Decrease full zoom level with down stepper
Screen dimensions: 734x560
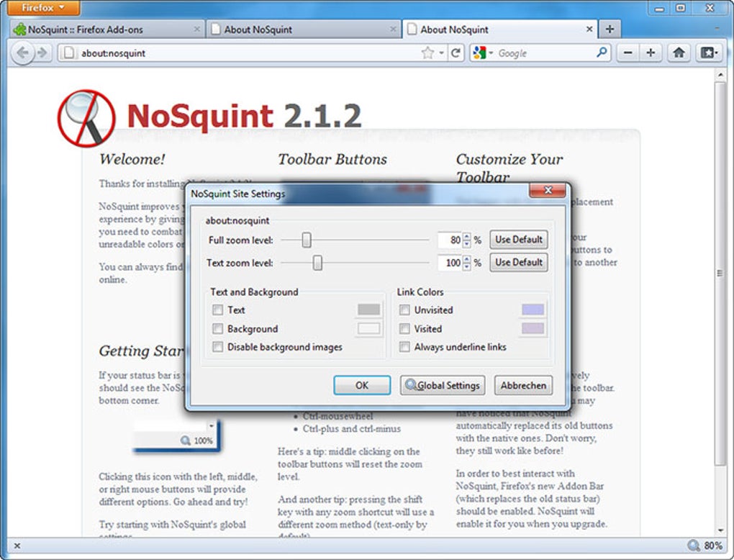467,243
